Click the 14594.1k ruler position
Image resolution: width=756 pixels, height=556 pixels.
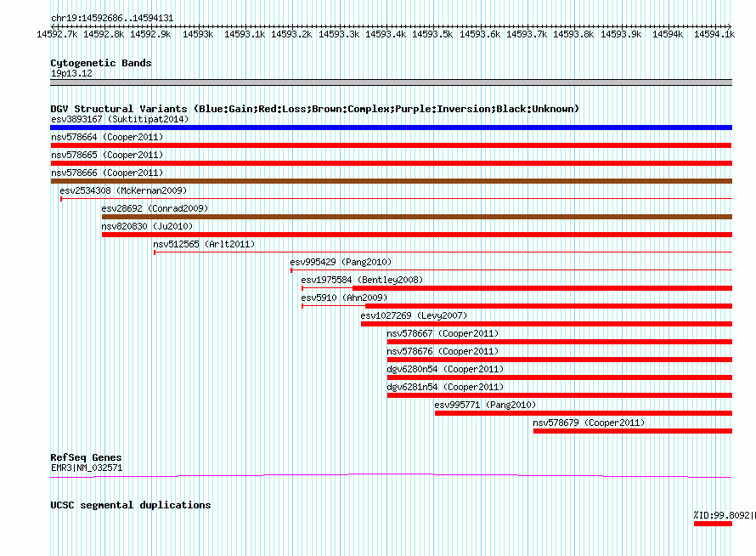tap(714, 34)
